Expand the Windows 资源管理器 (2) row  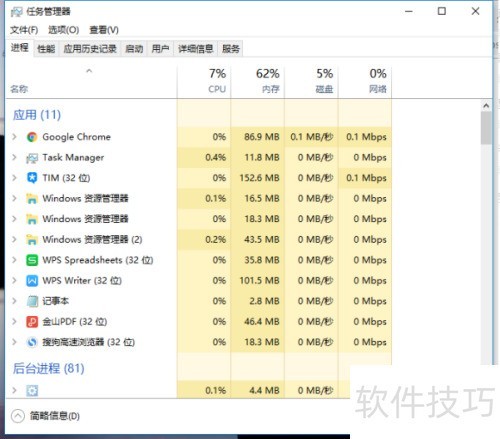point(14,239)
